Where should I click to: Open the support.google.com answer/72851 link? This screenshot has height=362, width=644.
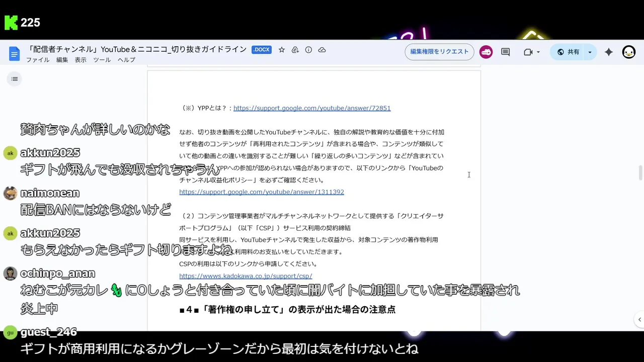point(312,108)
